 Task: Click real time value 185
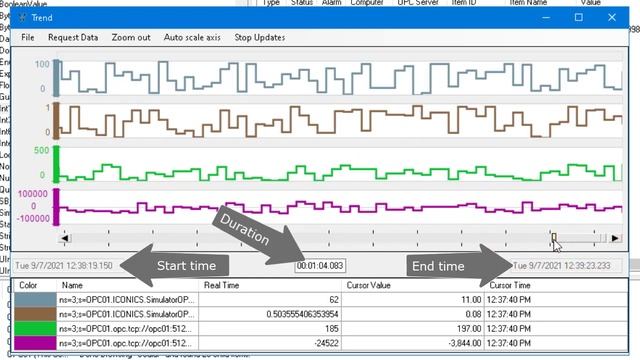331,329
